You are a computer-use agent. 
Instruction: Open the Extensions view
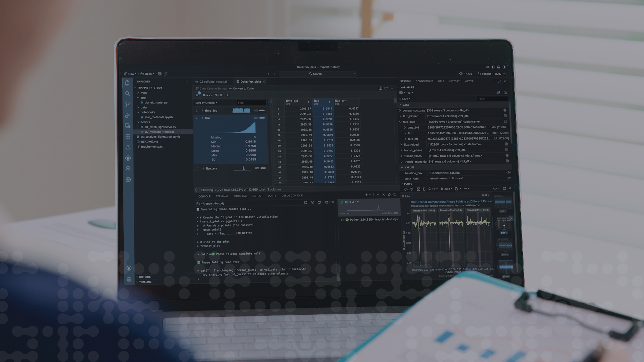pyautogui.click(x=128, y=136)
